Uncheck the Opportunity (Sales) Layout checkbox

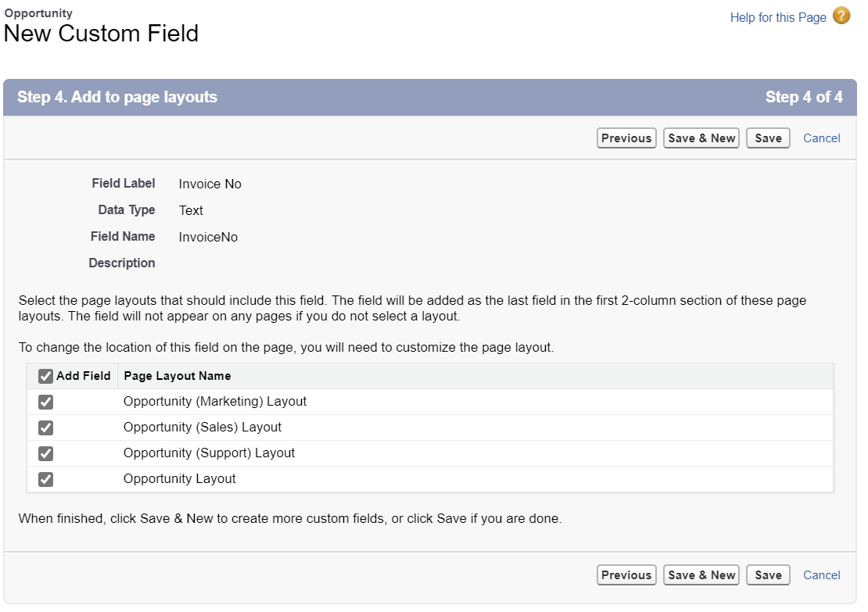[46, 428]
